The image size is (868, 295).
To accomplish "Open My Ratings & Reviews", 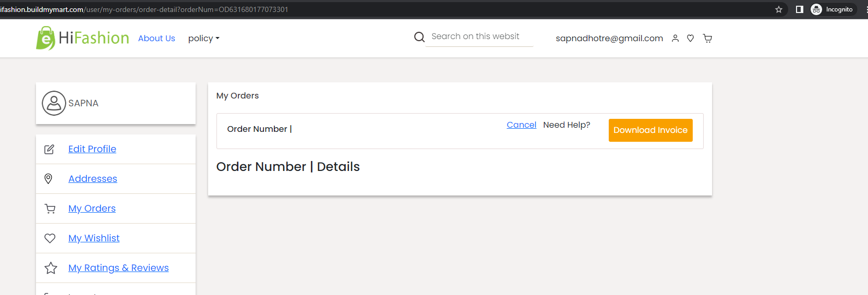I will pos(118,268).
